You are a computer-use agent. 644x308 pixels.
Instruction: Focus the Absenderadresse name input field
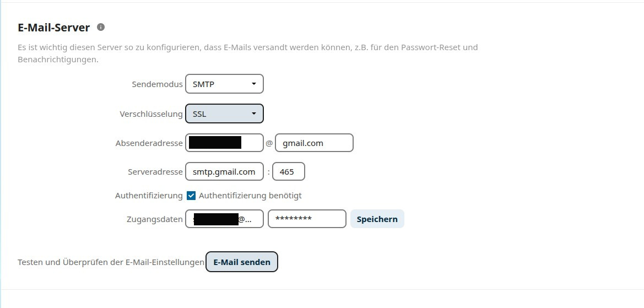tap(224, 143)
